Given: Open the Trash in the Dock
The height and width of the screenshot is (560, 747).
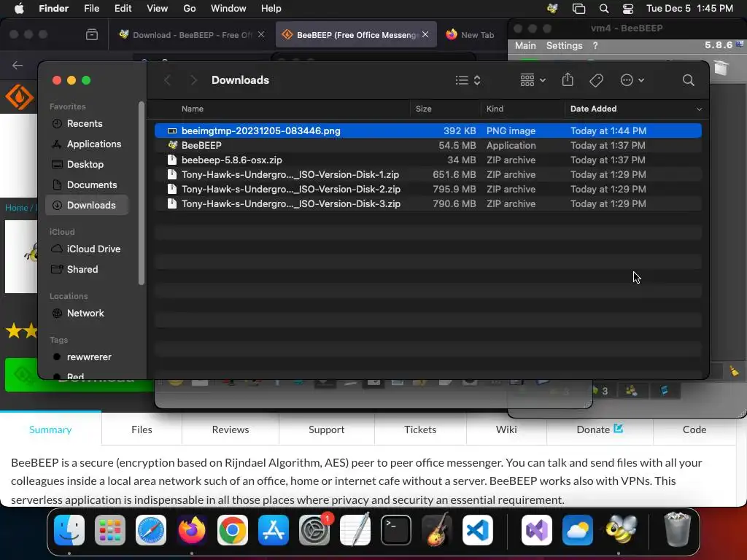Looking at the screenshot, I should pyautogui.click(x=677, y=530).
